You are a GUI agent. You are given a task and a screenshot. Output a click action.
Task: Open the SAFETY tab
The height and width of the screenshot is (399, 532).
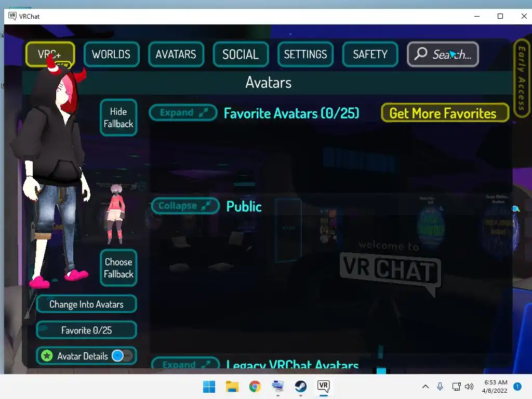point(370,54)
